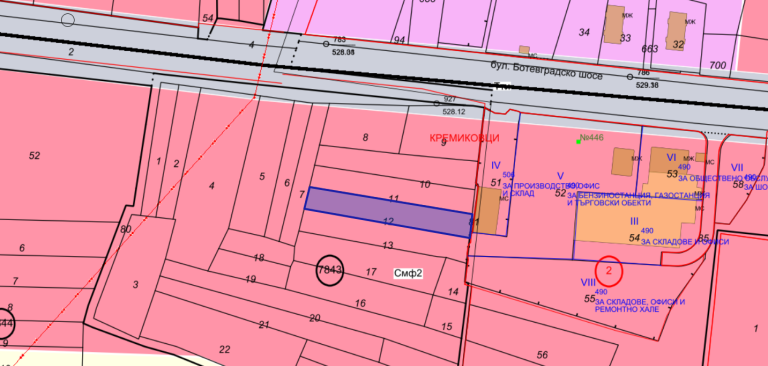The image size is (768, 366).
Task: Click parcel number 11
Action: [394, 199]
